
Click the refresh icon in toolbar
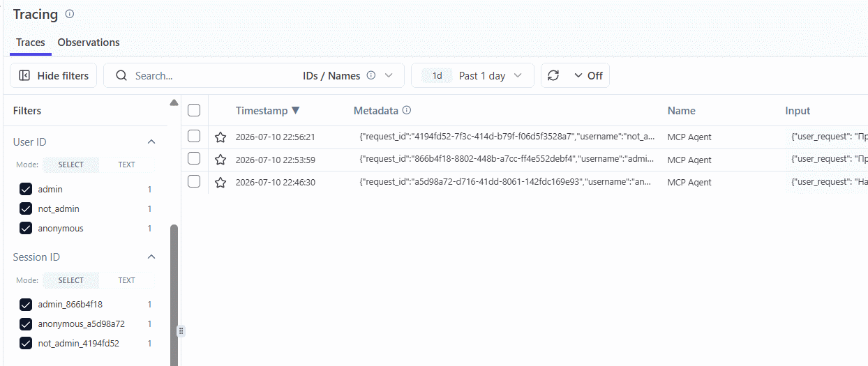(x=553, y=75)
